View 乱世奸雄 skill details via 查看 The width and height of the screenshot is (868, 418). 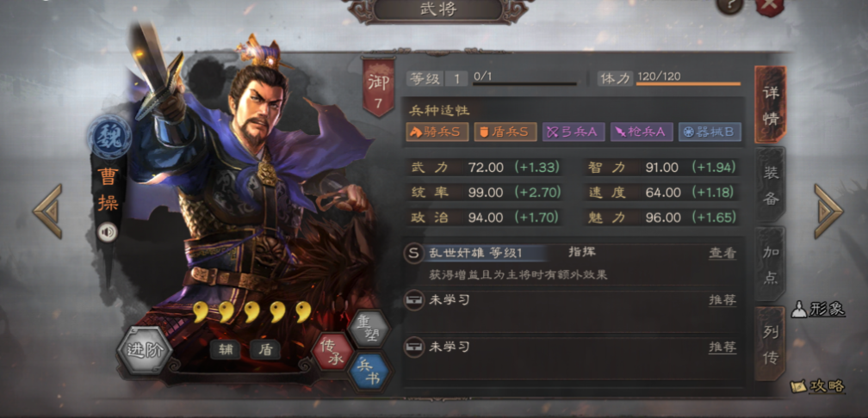[722, 253]
